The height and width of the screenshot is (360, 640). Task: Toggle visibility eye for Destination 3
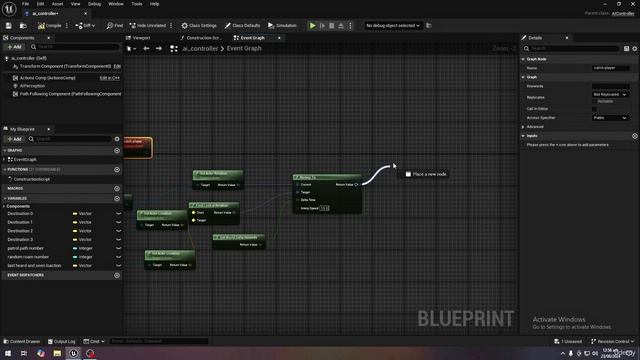click(x=118, y=240)
